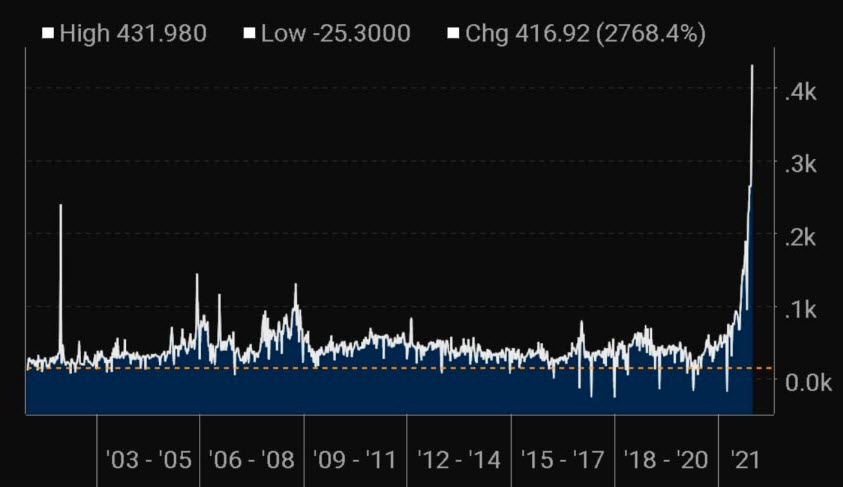Viewport: 843px width, 487px height.
Task: Select the '18 - '20 time range label
Action: tap(667, 460)
